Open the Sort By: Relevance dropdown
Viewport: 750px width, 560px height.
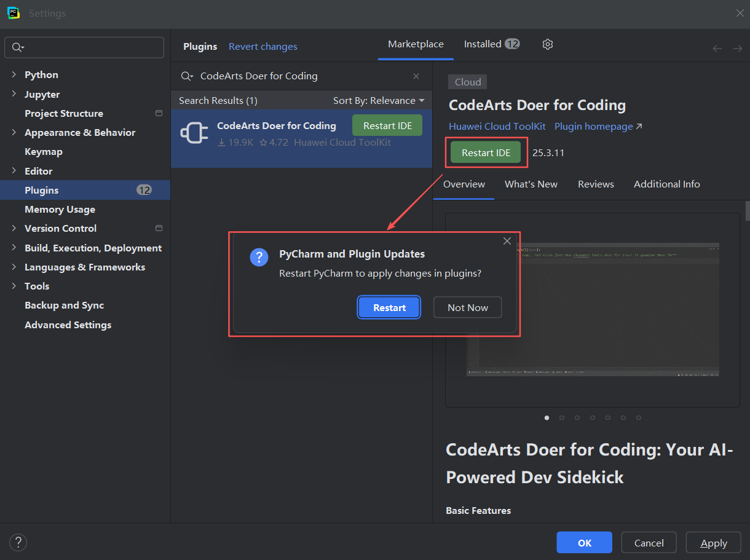pyautogui.click(x=379, y=100)
